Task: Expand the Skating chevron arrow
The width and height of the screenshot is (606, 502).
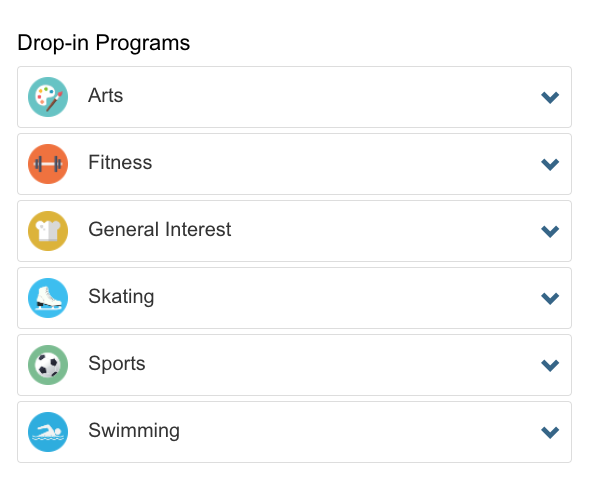Action: [550, 298]
